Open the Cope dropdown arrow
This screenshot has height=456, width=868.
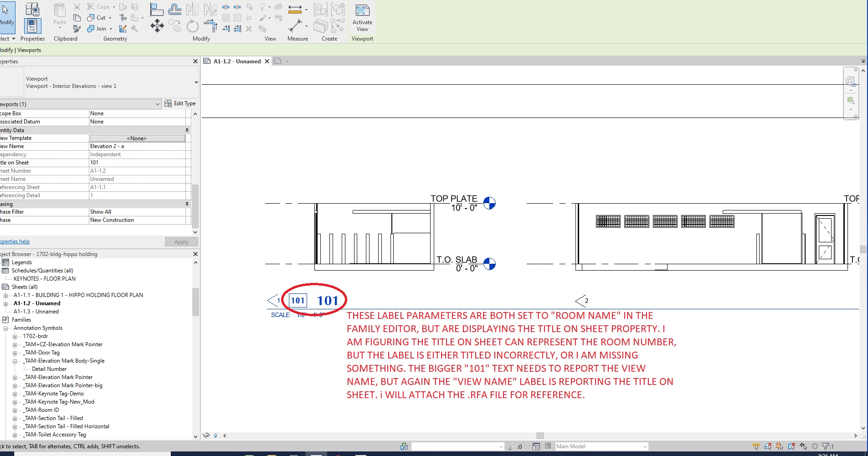click(114, 7)
